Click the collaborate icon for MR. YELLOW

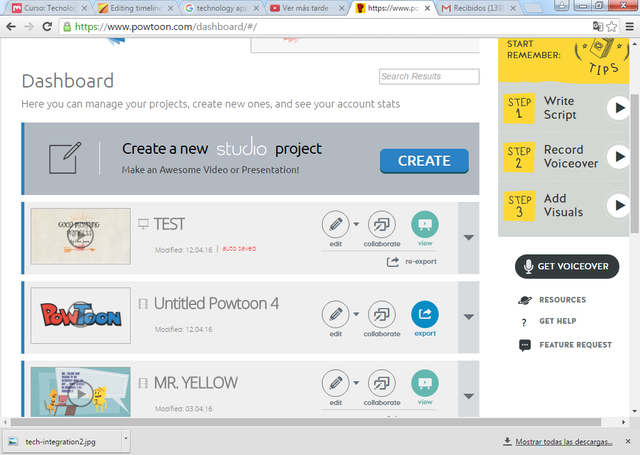click(382, 383)
